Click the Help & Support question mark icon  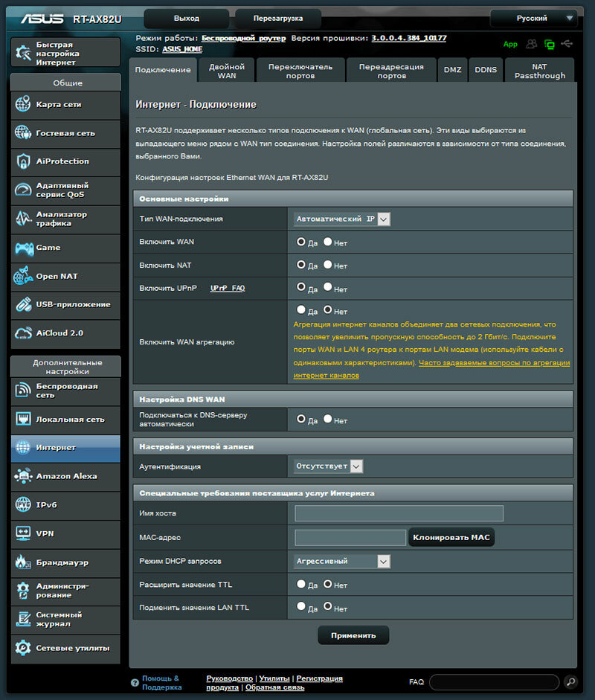click(135, 683)
